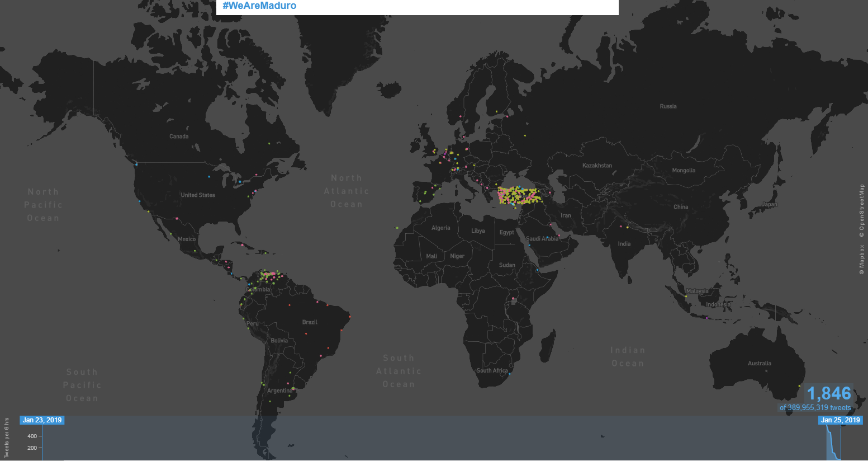Image resolution: width=868 pixels, height=461 pixels.
Task: Click the South Africa map label
Action: tap(492, 370)
